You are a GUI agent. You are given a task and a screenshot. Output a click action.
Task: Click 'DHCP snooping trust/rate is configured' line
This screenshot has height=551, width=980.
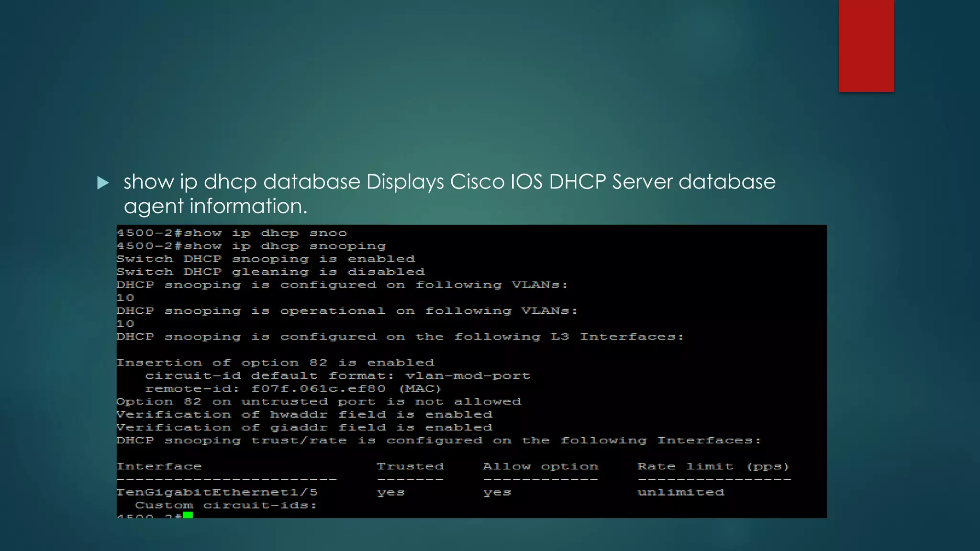click(439, 441)
